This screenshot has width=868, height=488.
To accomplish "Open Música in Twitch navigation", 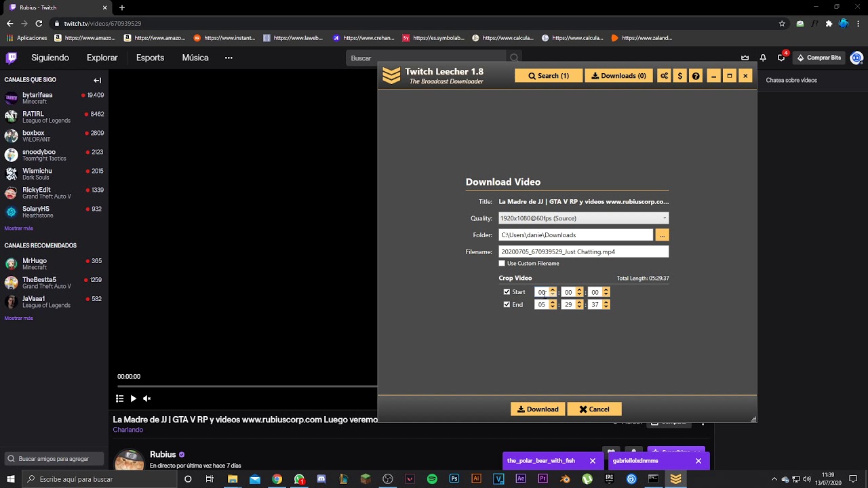I will 195,58.
